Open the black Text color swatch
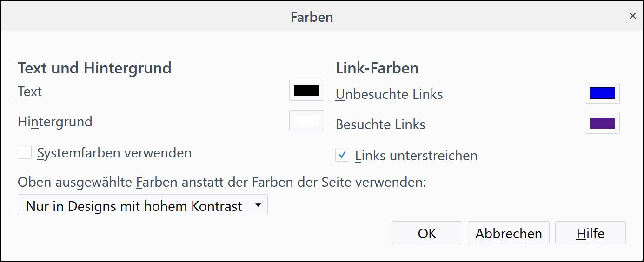 pyautogui.click(x=306, y=91)
